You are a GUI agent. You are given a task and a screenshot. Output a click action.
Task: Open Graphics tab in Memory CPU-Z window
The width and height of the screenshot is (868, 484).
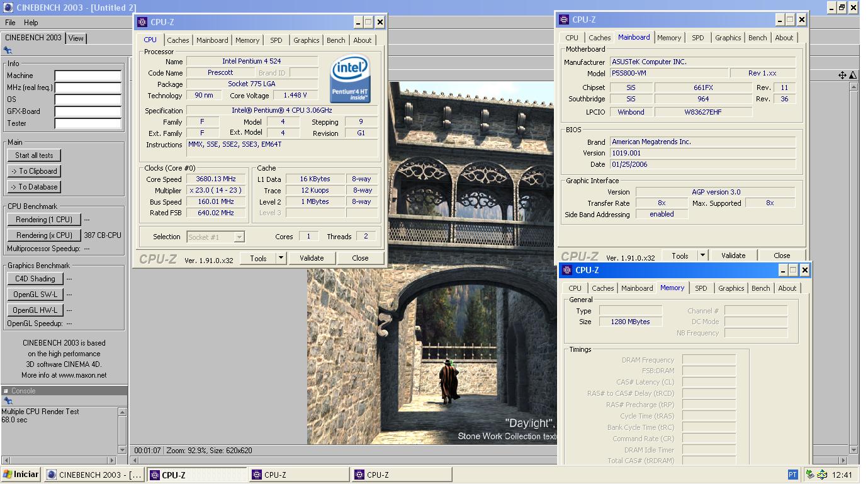(x=731, y=288)
